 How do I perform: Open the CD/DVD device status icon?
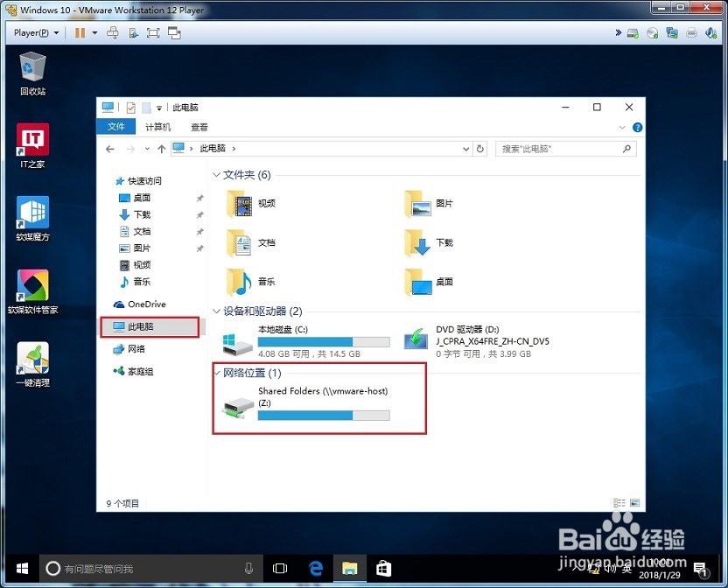coord(653,32)
